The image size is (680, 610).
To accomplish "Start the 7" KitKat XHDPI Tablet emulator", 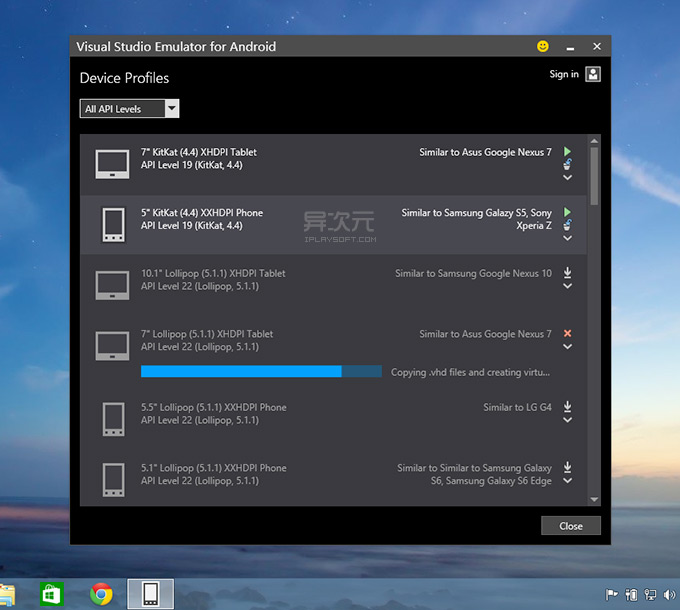I will click(x=567, y=151).
